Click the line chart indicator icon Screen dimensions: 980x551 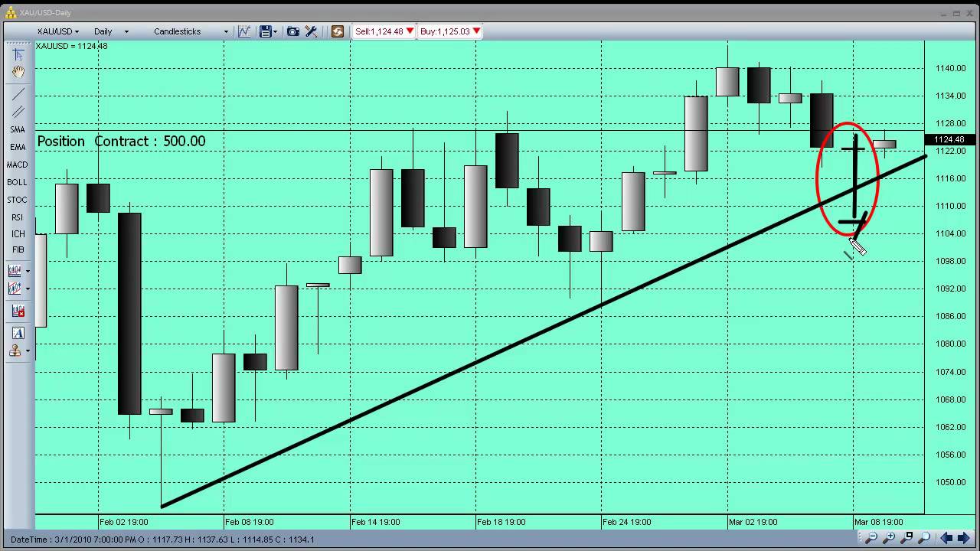point(244,31)
